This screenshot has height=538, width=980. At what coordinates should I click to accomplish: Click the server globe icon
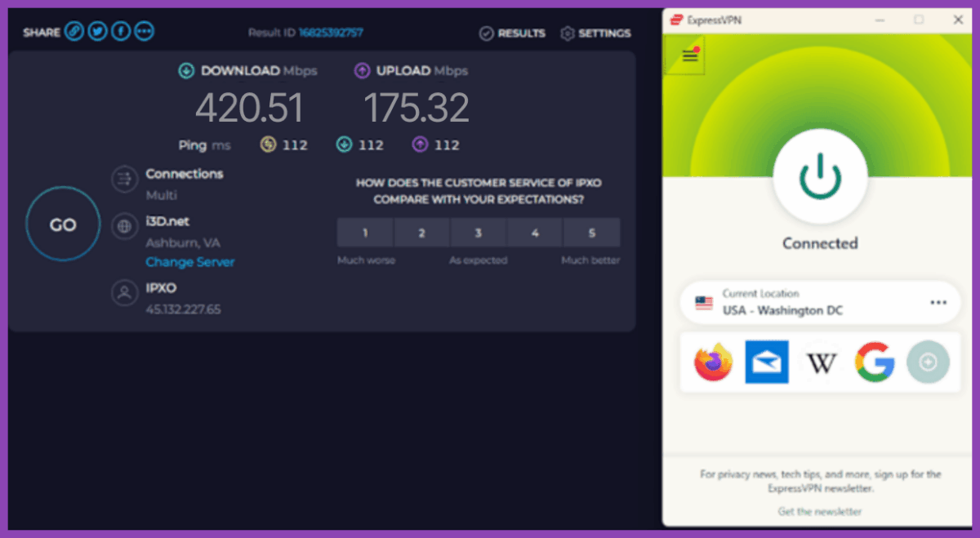coord(124,226)
